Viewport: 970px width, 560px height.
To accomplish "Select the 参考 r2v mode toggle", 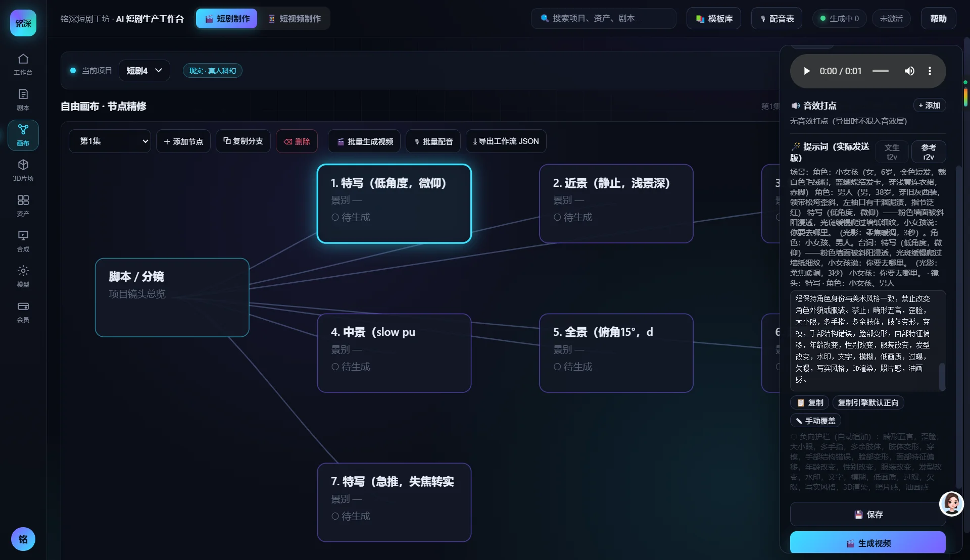I will coord(929,151).
